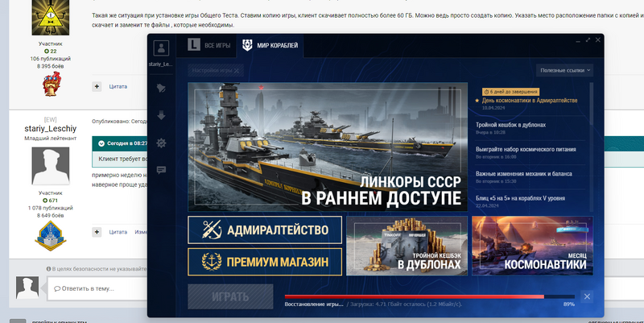The height and width of the screenshot is (323, 644).
Task: Open stariy_Leschiy username link in forum
Action: tap(50, 129)
